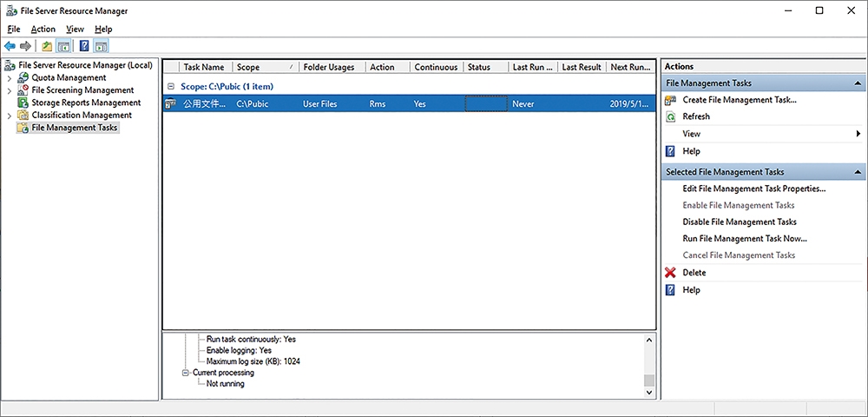Click the Classification Management tree icon
Screen dimensions: 868x417
[23, 116]
